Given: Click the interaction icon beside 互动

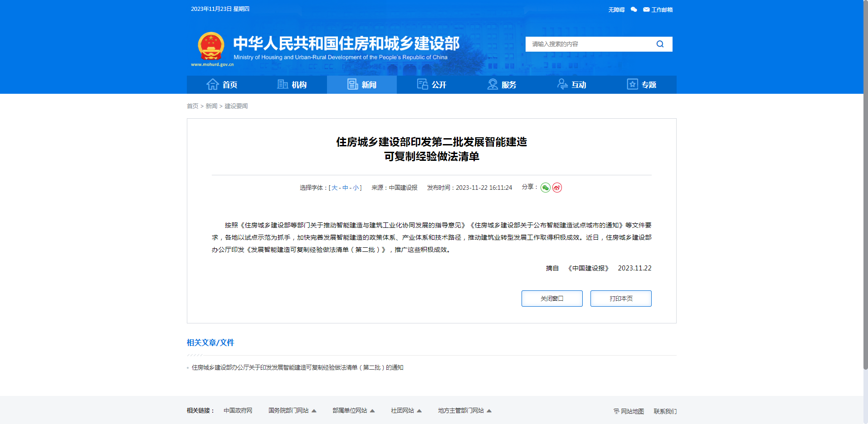Looking at the screenshot, I should (x=562, y=84).
